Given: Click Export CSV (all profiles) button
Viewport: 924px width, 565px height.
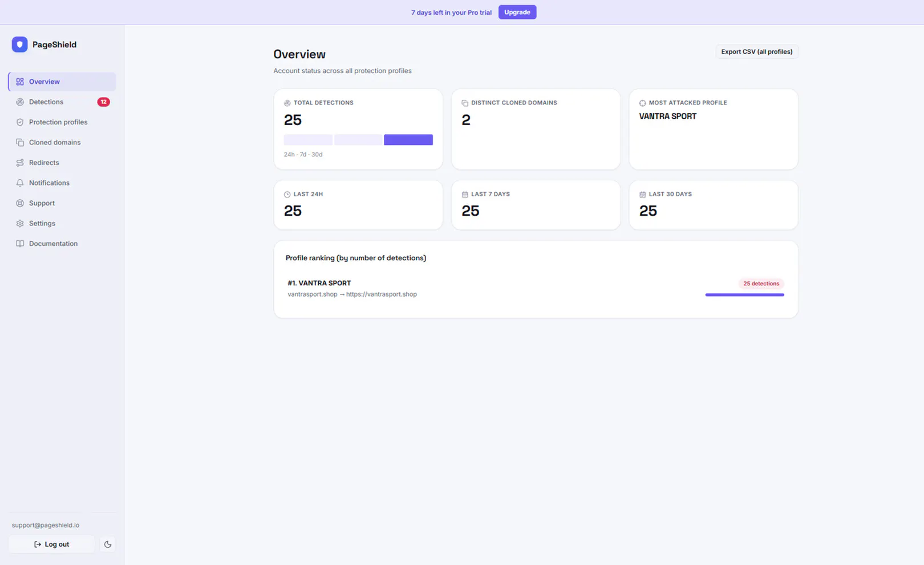Looking at the screenshot, I should [x=757, y=51].
